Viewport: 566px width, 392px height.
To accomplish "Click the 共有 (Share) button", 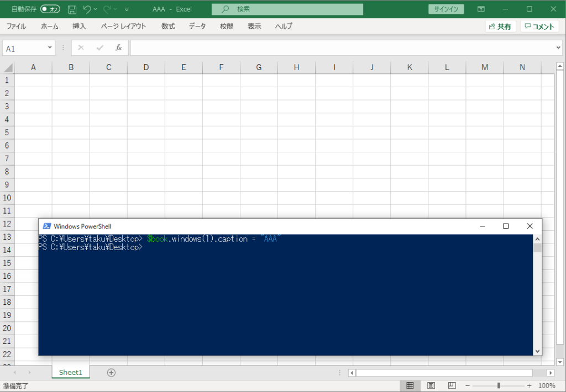I will (x=500, y=27).
